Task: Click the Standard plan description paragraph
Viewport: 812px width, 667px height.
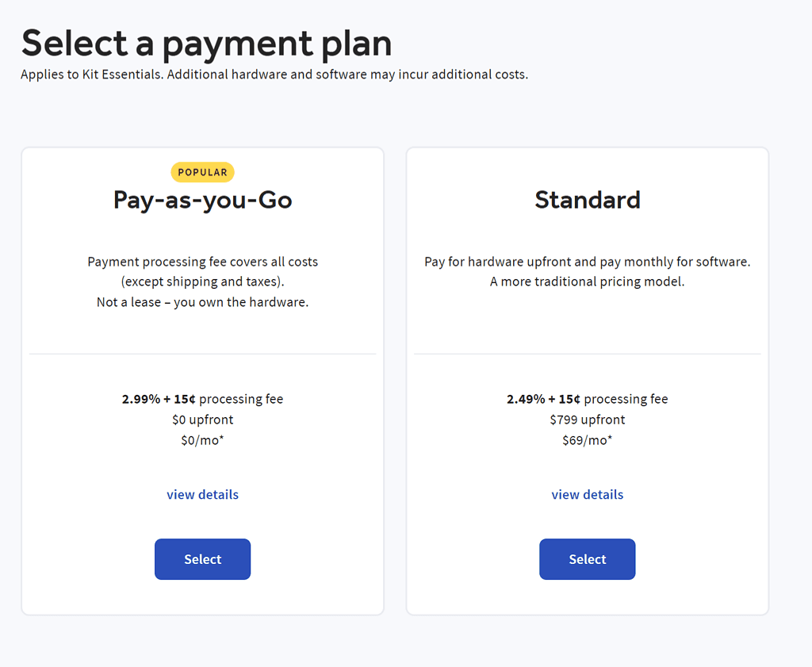Action: pos(587,271)
